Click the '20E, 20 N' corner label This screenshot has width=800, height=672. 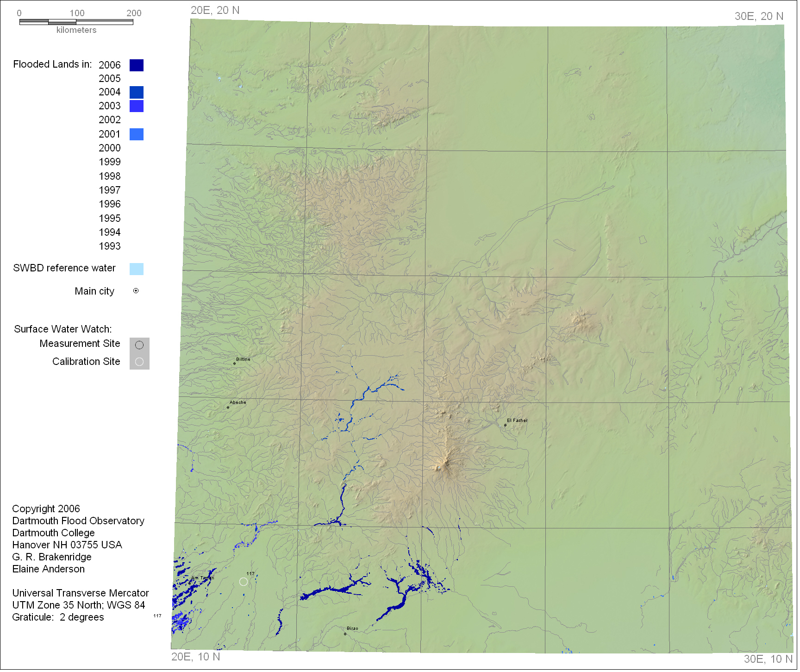(215, 11)
